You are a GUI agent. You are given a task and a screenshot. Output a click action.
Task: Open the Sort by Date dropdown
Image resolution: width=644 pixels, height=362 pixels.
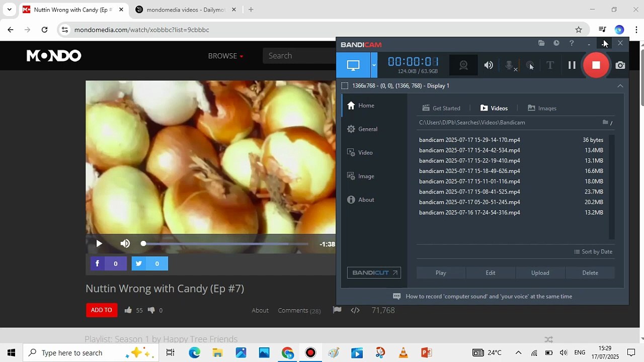tap(593, 252)
